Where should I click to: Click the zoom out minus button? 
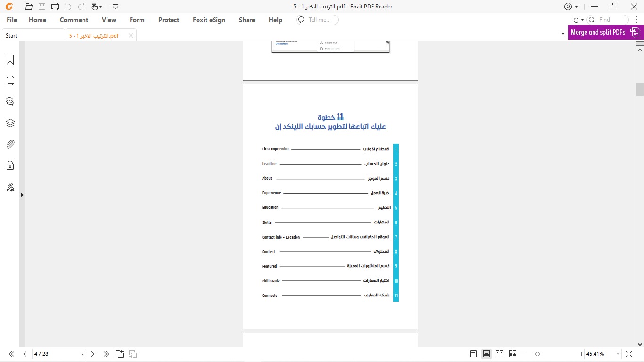tap(522, 354)
